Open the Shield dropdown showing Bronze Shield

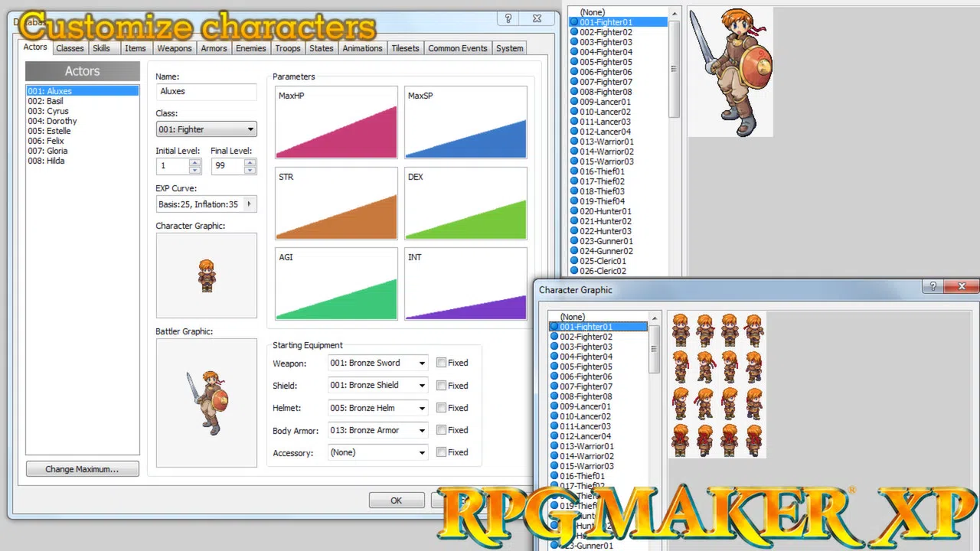pos(377,385)
